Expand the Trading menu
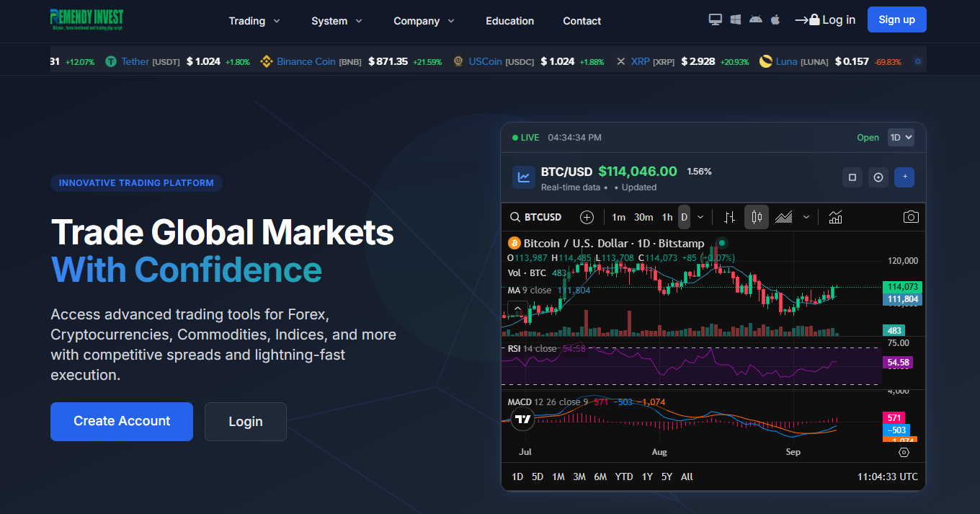This screenshot has width=980, height=514. tap(254, 21)
